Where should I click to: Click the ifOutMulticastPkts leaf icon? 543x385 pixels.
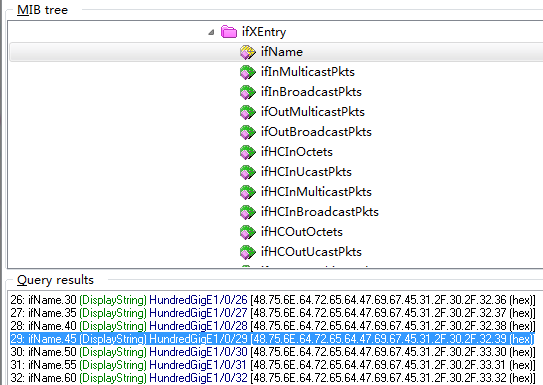(x=247, y=112)
